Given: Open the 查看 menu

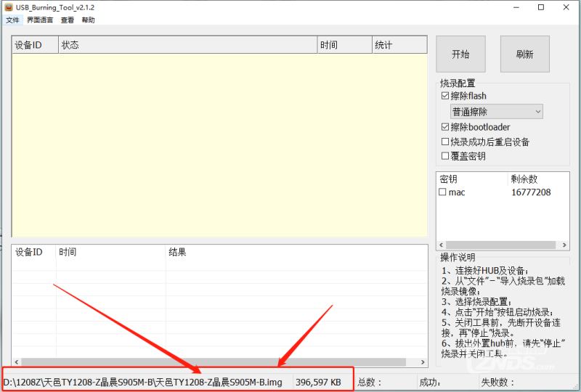Looking at the screenshot, I should [68, 20].
